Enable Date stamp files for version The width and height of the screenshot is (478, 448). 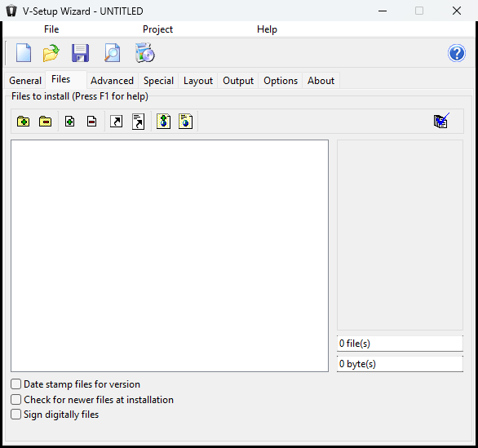(15, 384)
